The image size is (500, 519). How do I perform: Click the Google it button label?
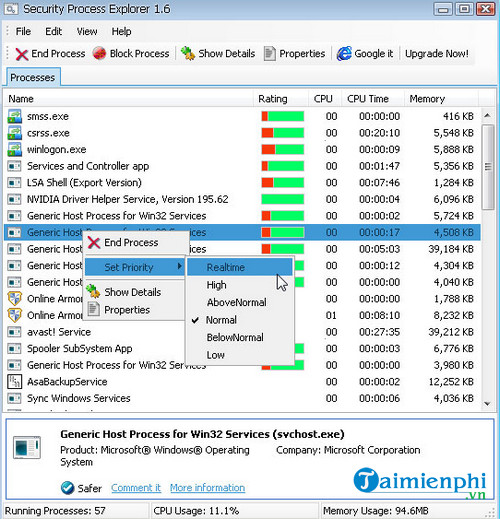click(x=373, y=54)
